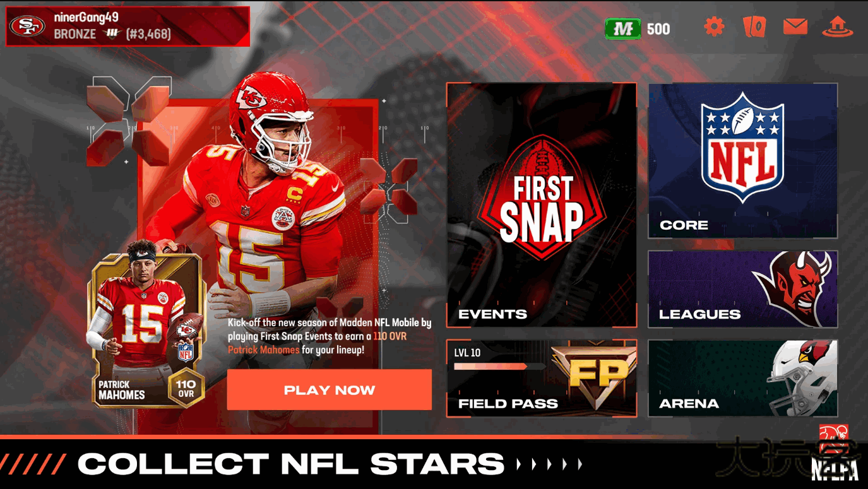The height and width of the screenshot is (489, 868).
Task: Select the Arena tile
Action: (743, 379)
